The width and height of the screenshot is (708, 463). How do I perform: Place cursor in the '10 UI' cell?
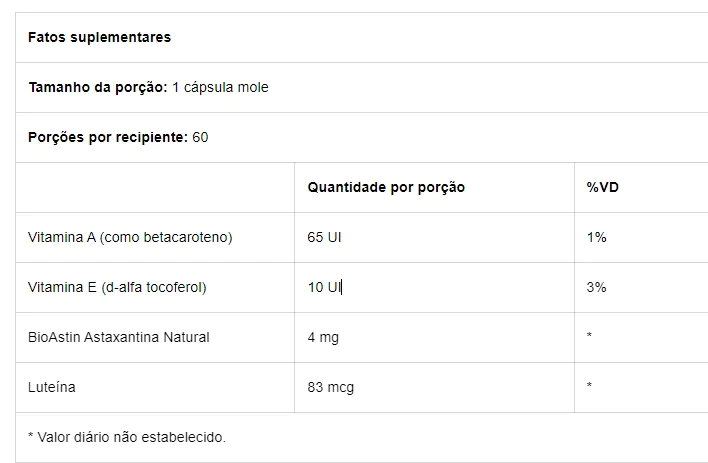tap(325, 287)
